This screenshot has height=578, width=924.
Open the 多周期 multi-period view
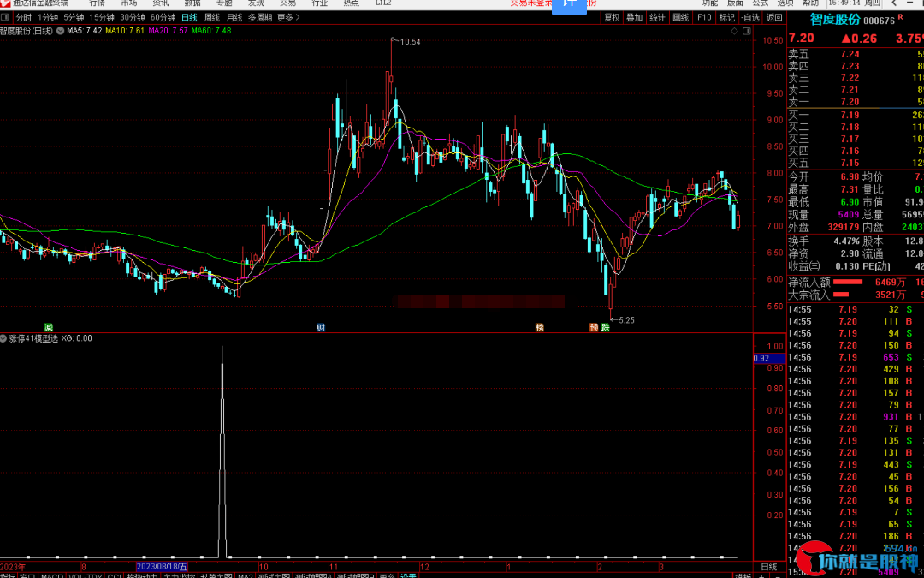(x=260, y=18)
